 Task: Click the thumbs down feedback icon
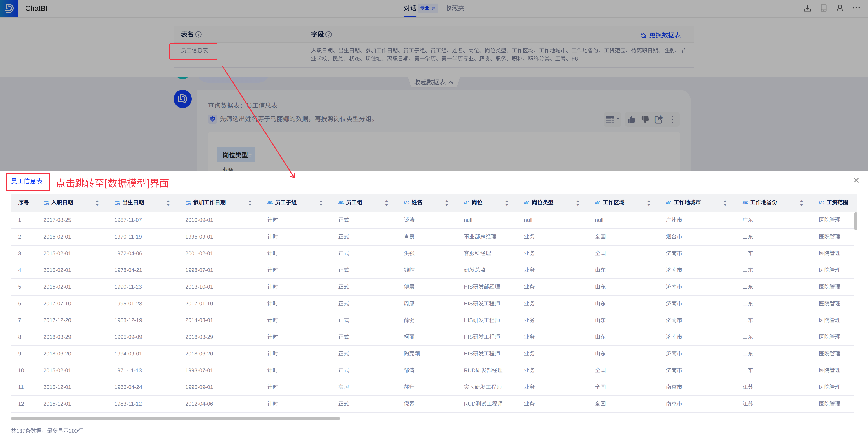tap(645, 119)
